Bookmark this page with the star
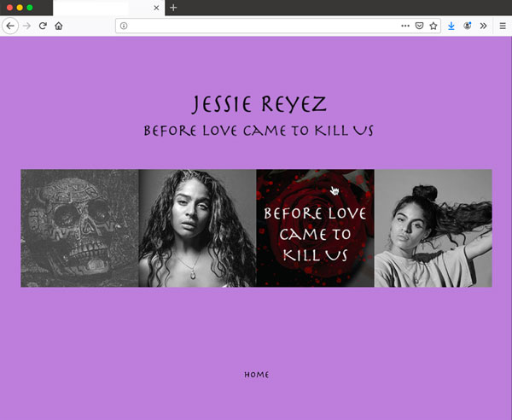This screenshot has width=512, height=420. 433,26
